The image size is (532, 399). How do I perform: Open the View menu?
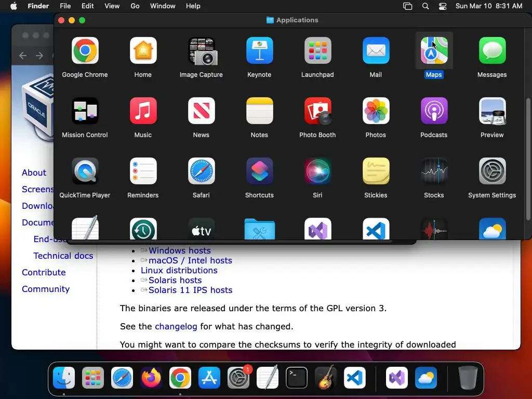[112, 6]
